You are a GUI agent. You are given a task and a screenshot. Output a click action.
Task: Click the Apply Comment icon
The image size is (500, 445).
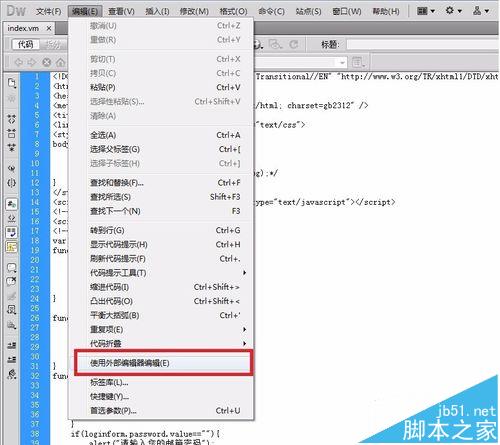pos(12,268)
